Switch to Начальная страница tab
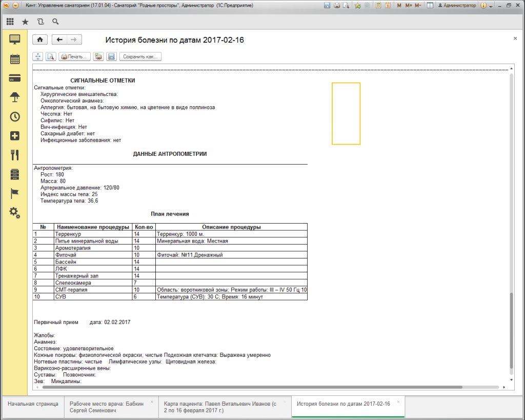525x420 pixels. point(33,404)
